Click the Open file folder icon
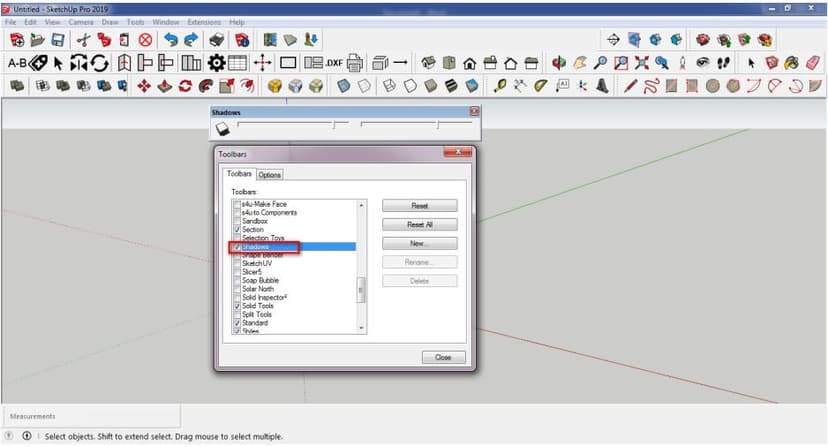Image resolution: width=828 pixels, height=447 pixels. click(37, 40)
